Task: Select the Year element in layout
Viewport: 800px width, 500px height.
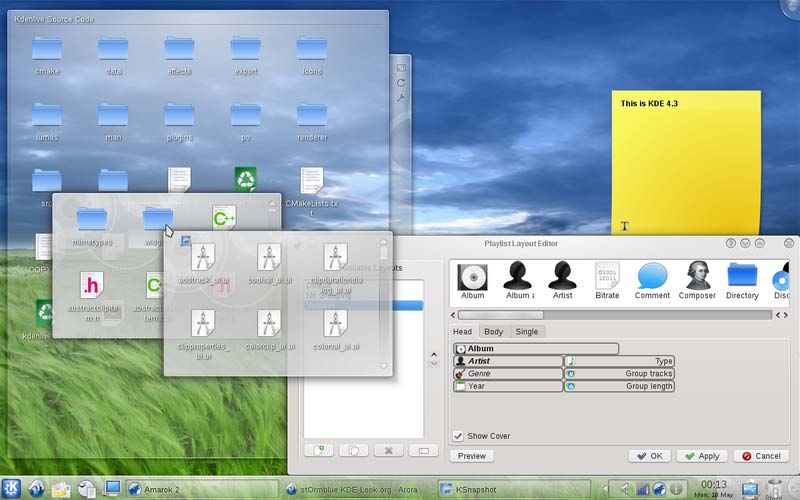Action: (x=508, y=386)
